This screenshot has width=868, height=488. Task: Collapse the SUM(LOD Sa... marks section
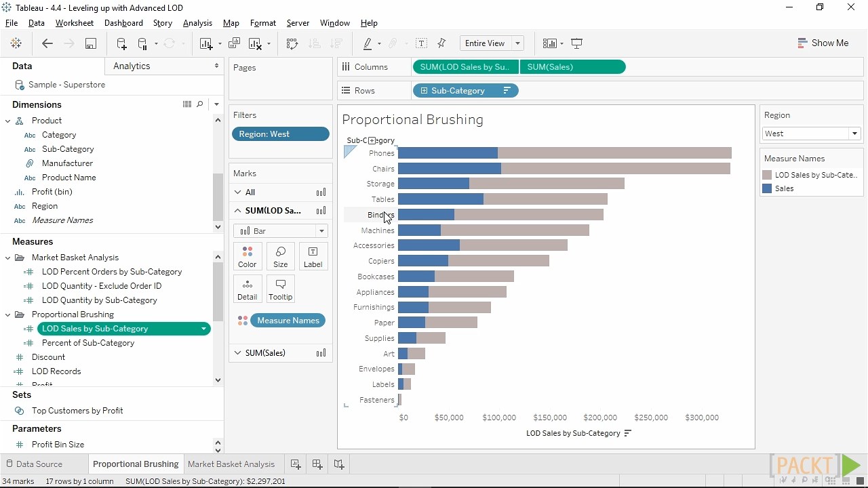pos(237,211)
